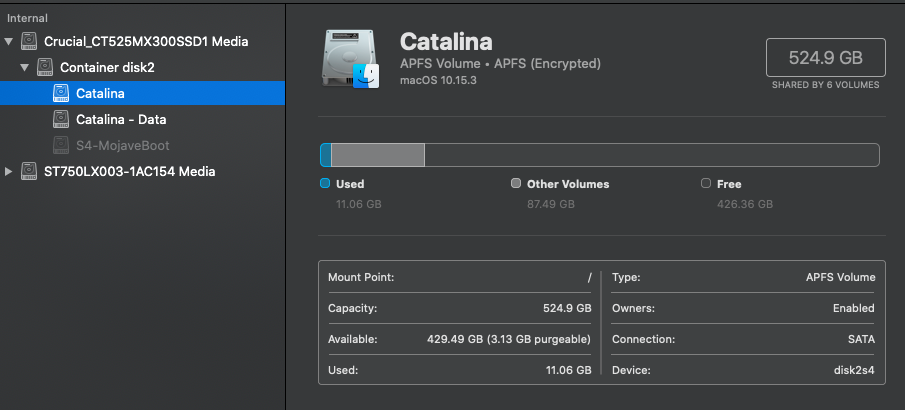
Task: Click the Owners label
Action: coord(633,308)
